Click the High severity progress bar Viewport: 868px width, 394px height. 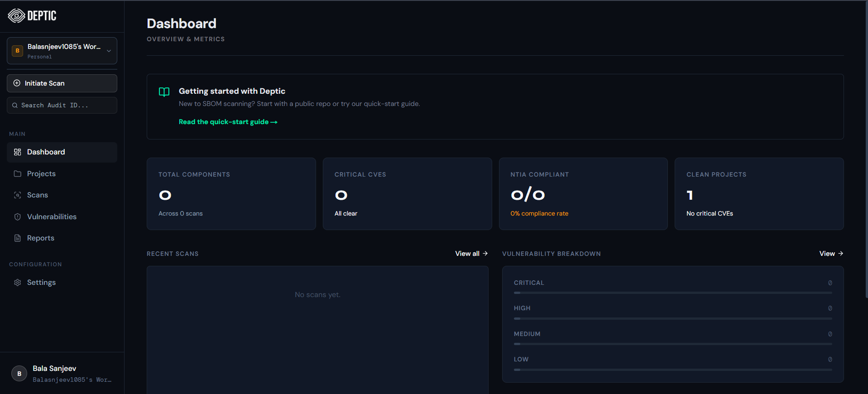pos(673,319)
